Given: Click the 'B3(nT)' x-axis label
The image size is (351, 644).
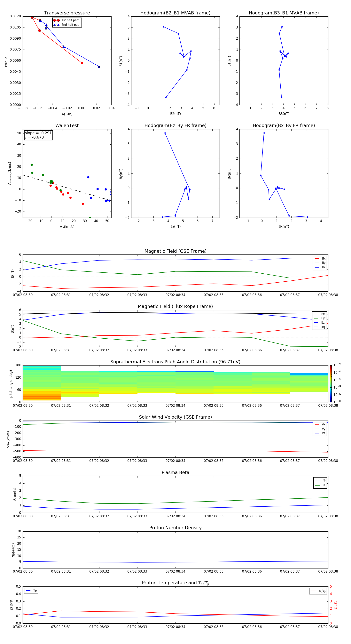Looking at the screenshot, I should pyautogui.click(x=284, y=114).
